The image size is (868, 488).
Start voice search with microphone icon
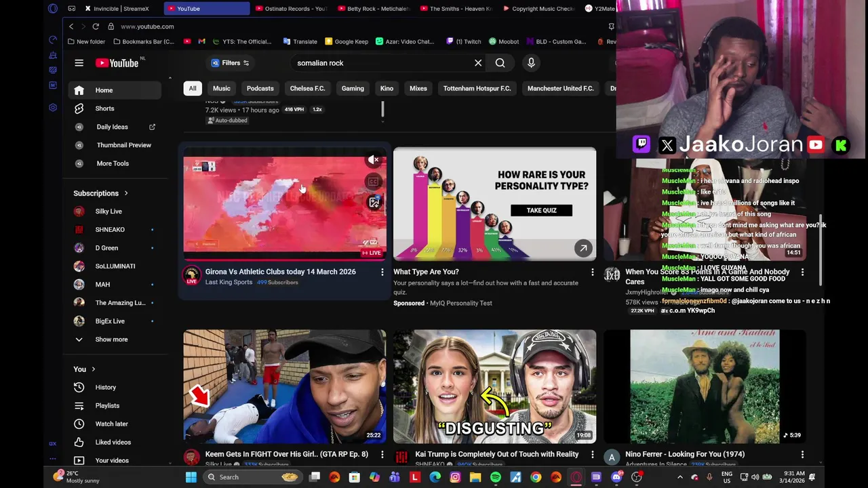(531, 63)
